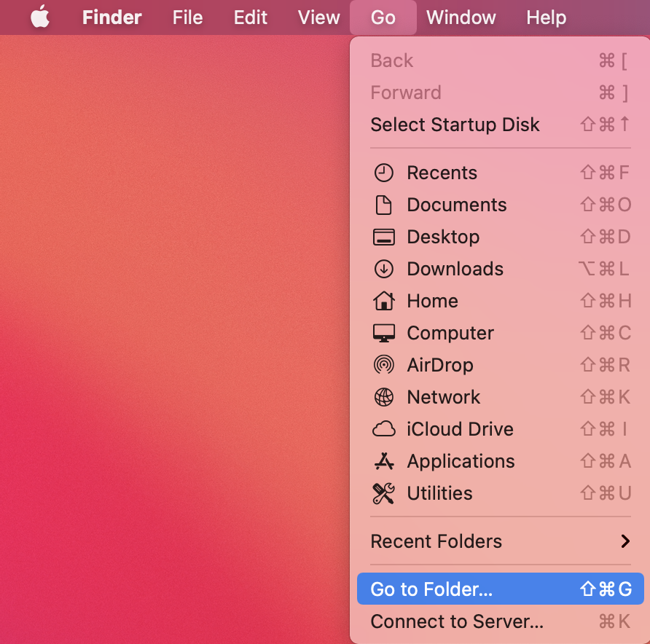
Task: Choose Go to Folder… item
Action: (x=501, y=589)
